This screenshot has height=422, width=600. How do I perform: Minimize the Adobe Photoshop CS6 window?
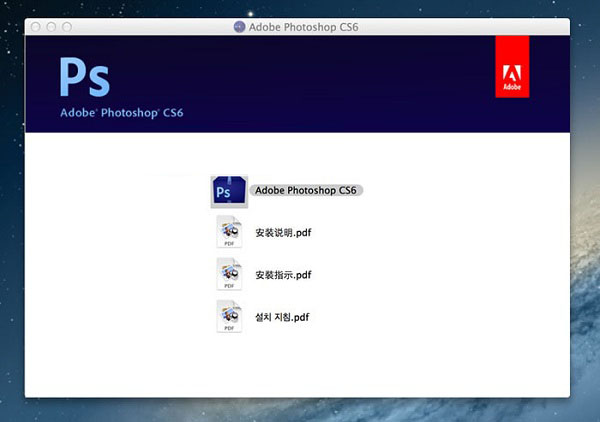pos(51,27)
